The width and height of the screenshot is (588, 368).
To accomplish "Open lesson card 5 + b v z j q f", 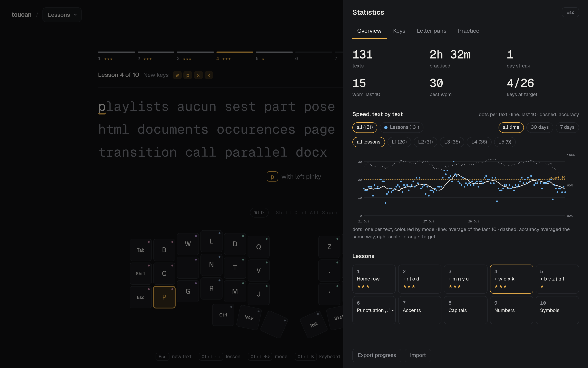I will click(x=557, y=279).
